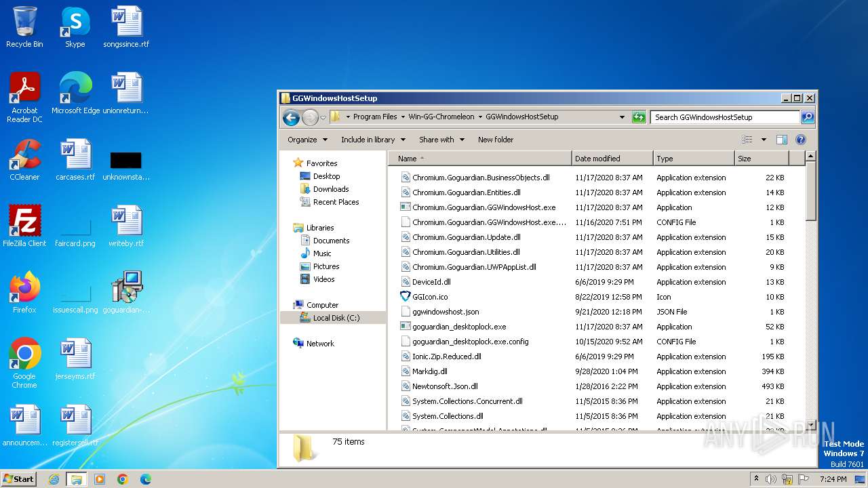Screen dimensions: 868x488
Task: Open Music library
Action: pyautogui.click(x=322, y=253)
